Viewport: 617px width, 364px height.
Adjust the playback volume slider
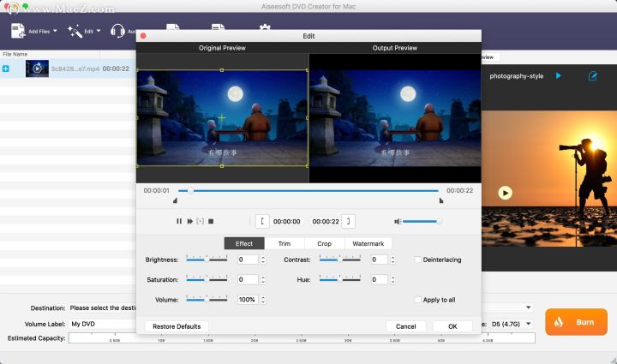coord(422,222)
